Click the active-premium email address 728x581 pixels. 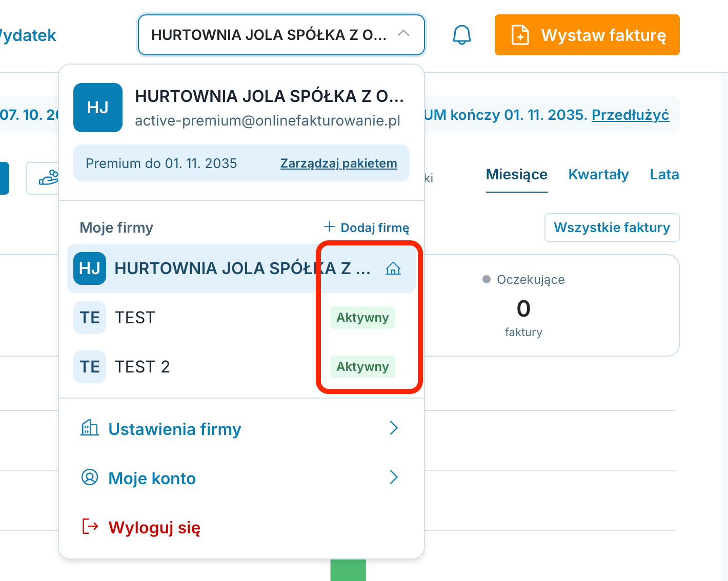click(x=268, y=121)
